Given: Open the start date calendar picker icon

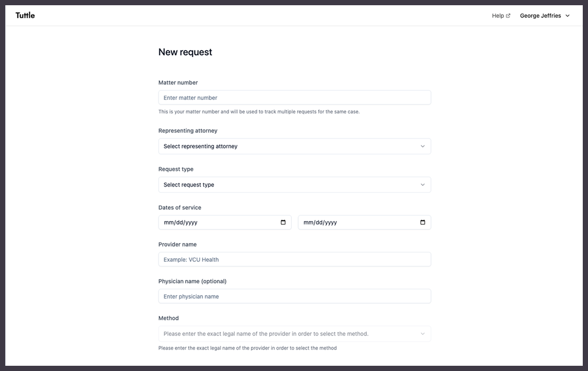Looking at the screenshot, I should (x=283, y=223).
